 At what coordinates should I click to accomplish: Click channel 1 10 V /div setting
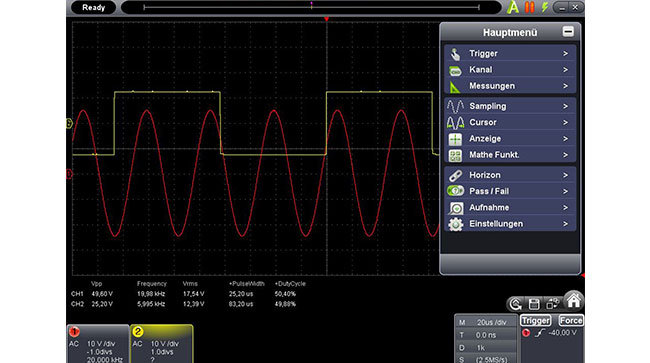click(x=101, y=344)
